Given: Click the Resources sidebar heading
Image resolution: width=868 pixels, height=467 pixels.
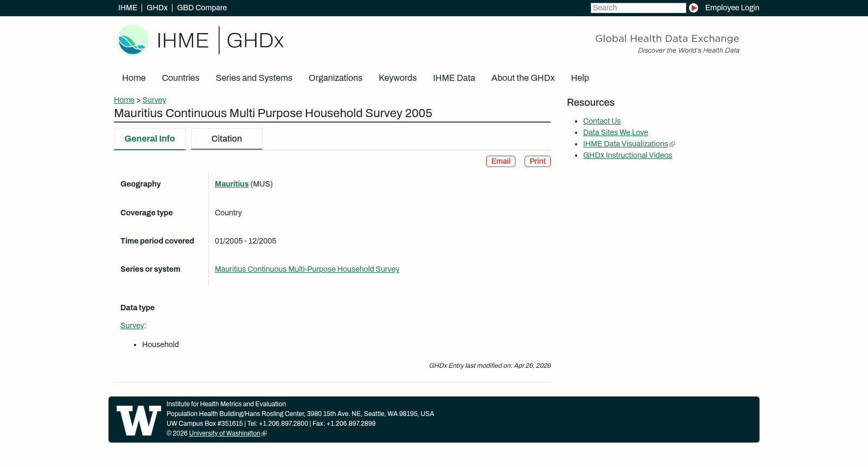Looking at the screenshot, I should (591, 103).
